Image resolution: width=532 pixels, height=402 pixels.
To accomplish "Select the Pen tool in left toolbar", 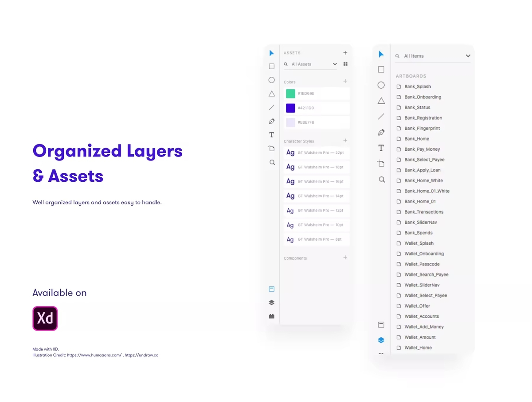I will click(272, 121).
